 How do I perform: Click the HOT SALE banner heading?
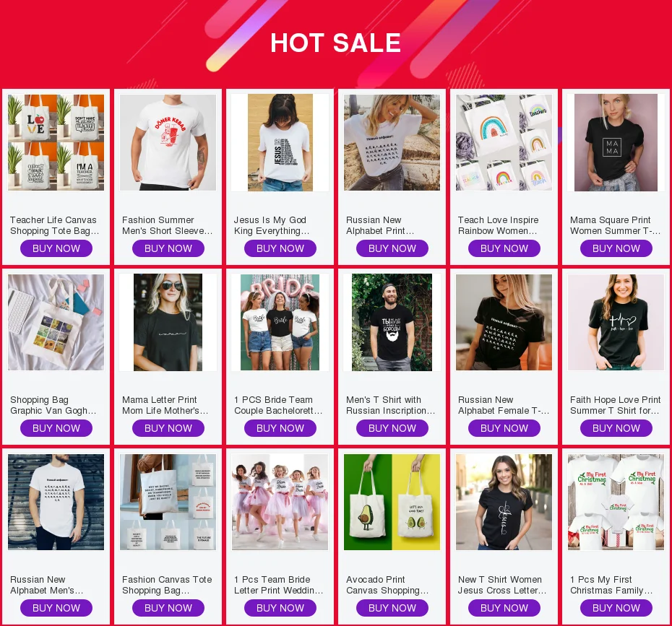(335, 43)
